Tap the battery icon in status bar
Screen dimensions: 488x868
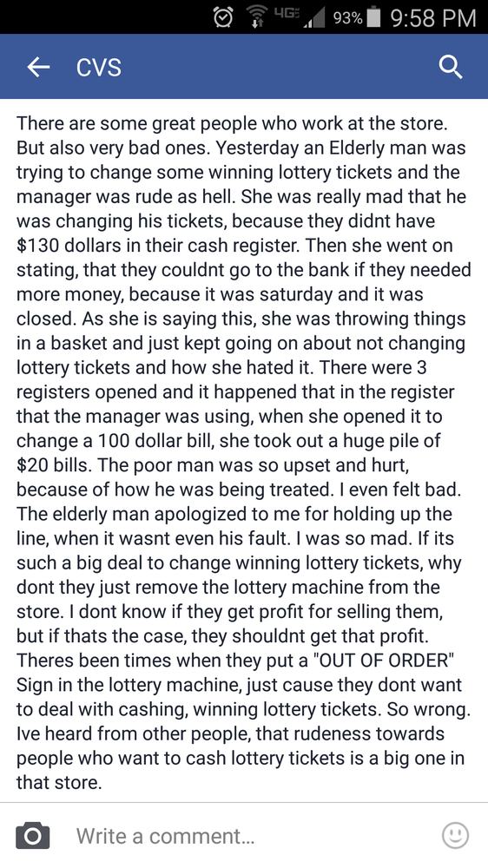click(x=374, y=17)
